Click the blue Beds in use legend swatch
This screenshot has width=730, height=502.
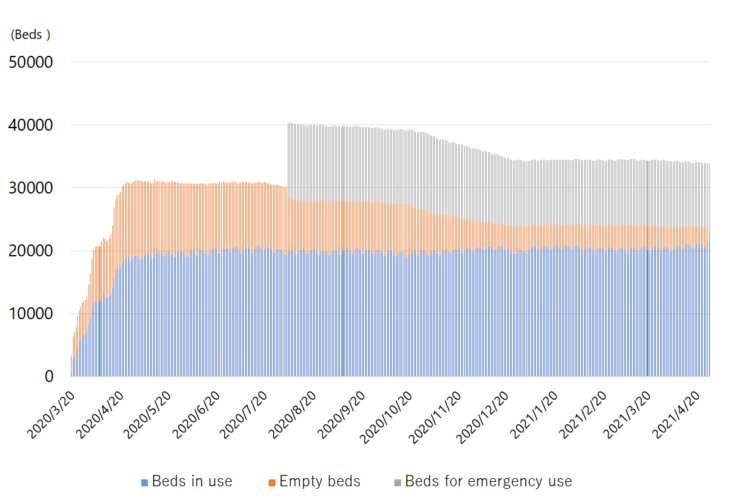(x=145, y=482)
